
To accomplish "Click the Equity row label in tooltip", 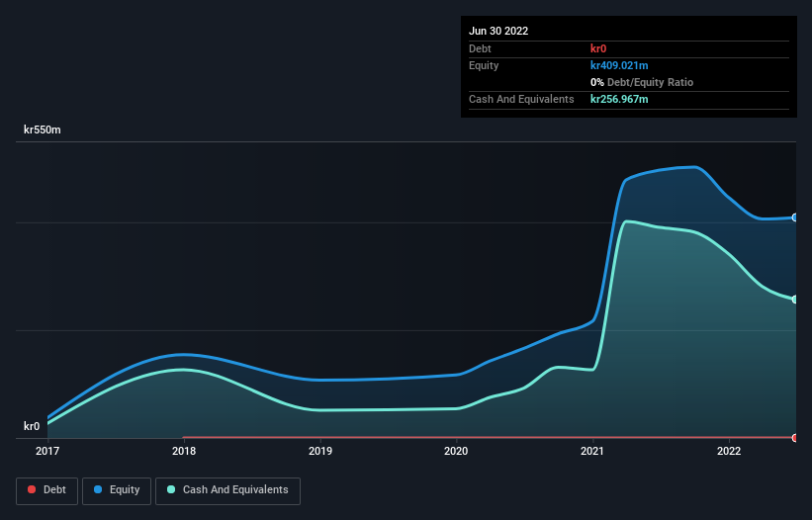I will pyautogui.click(x=484, y=65).
